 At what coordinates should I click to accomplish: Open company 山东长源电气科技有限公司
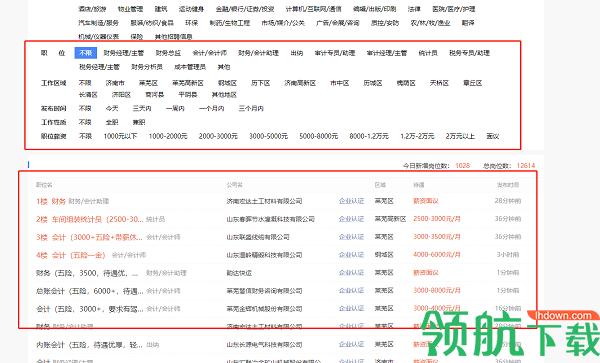click(x=264, y=345)
